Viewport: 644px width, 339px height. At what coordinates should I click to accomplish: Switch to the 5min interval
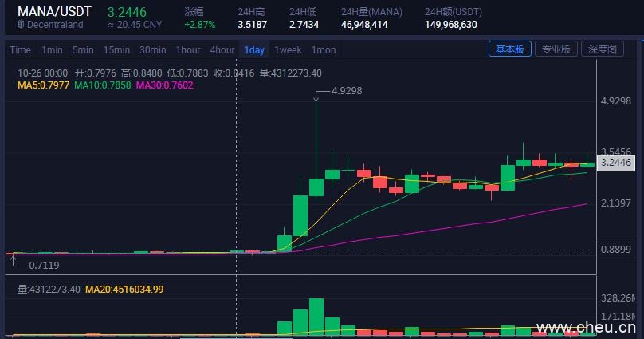tap(83, 50)
